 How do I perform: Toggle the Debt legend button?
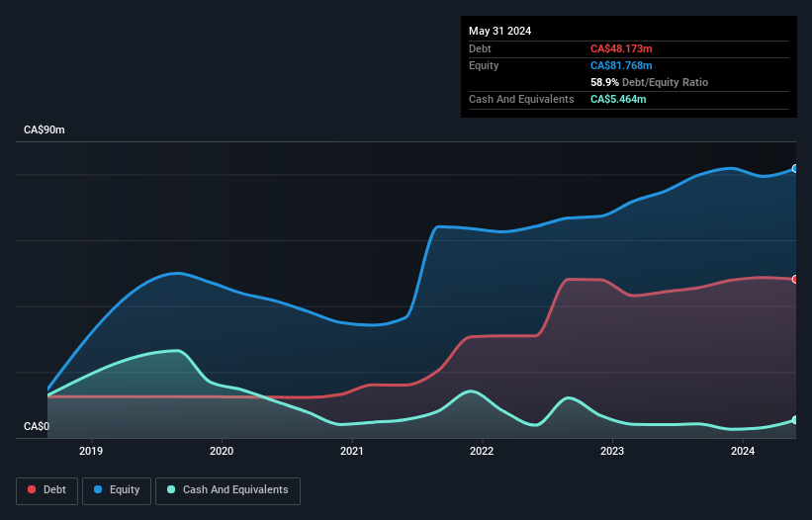[46, 490]
